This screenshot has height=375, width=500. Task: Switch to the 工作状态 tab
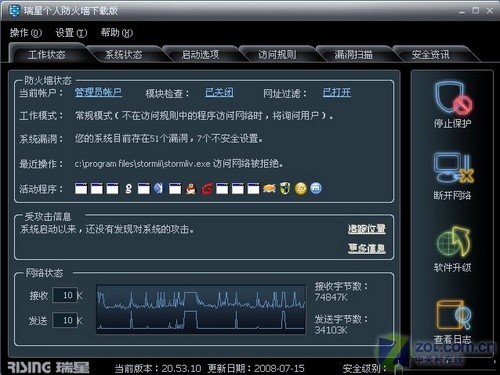click(x=47, y=54)
